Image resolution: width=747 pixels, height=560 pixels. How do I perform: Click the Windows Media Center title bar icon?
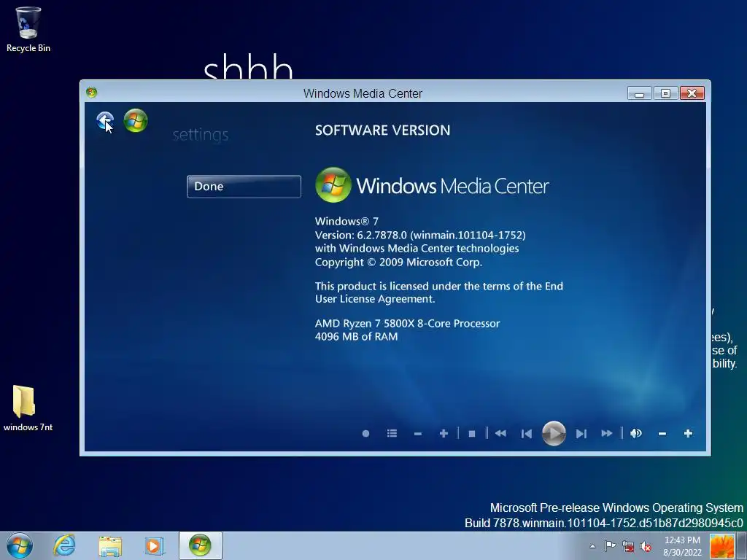click(x=91, y=93)
